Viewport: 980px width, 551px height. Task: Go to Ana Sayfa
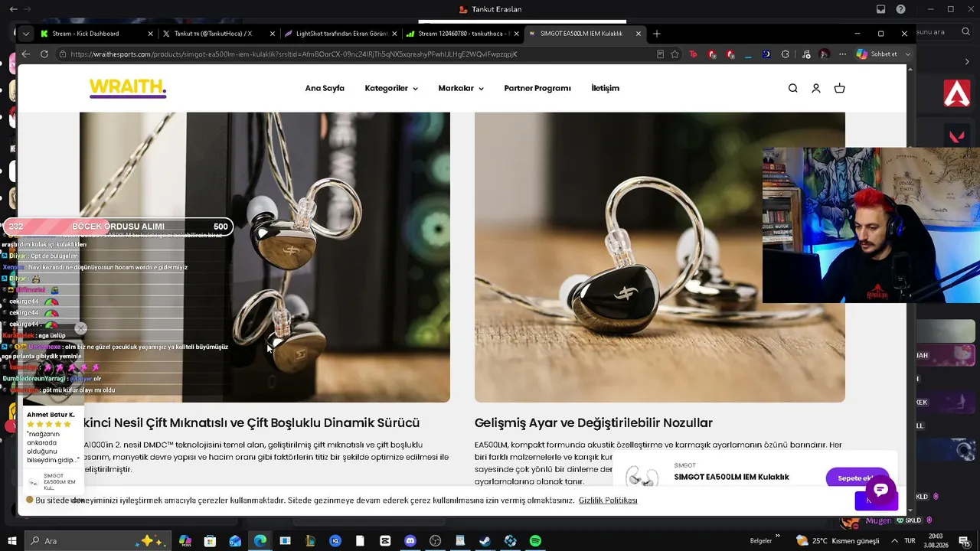(325, 88)
